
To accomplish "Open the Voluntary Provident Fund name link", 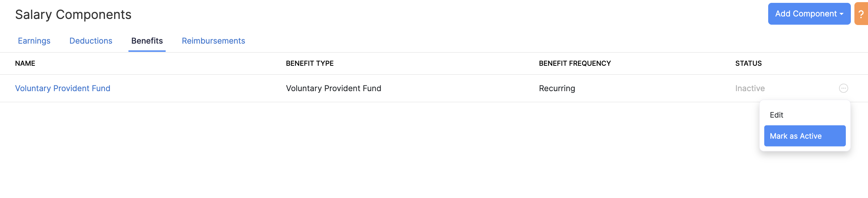I will click(63, 88).
